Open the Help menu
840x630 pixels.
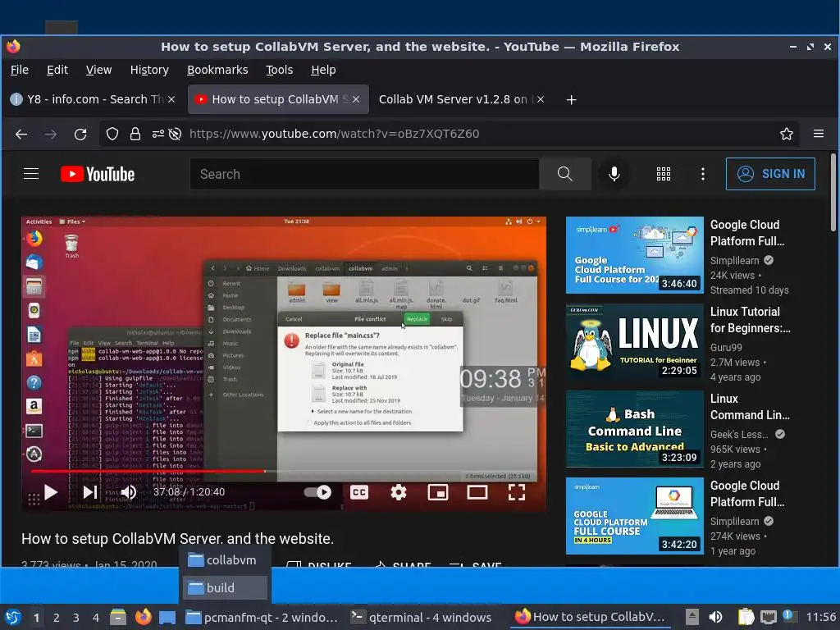click(x=323, y=71)
